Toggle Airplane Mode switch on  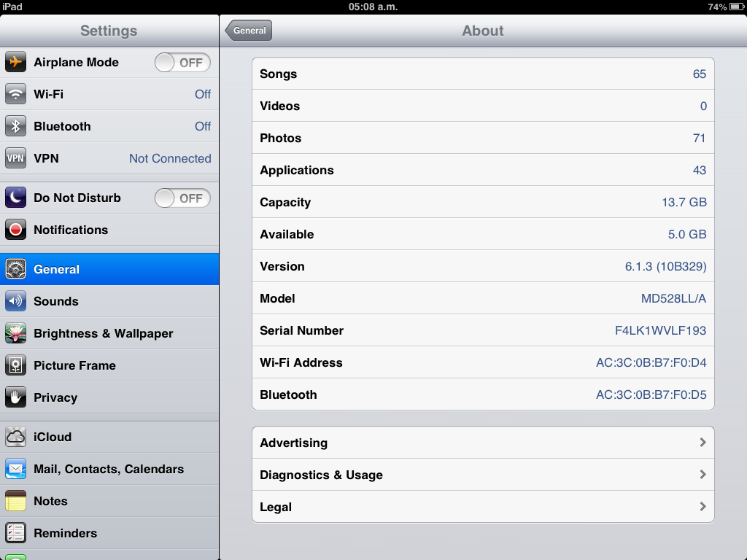182,63
